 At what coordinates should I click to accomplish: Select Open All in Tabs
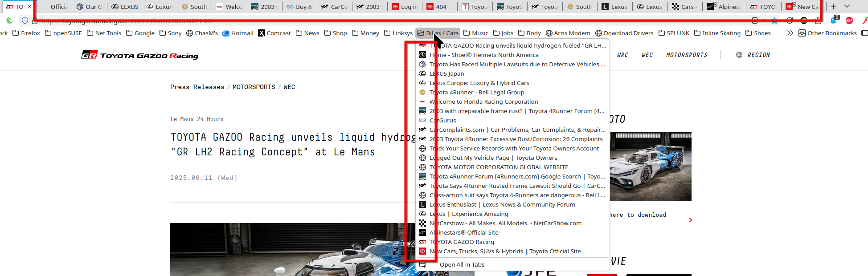click(x=462, y=264)
